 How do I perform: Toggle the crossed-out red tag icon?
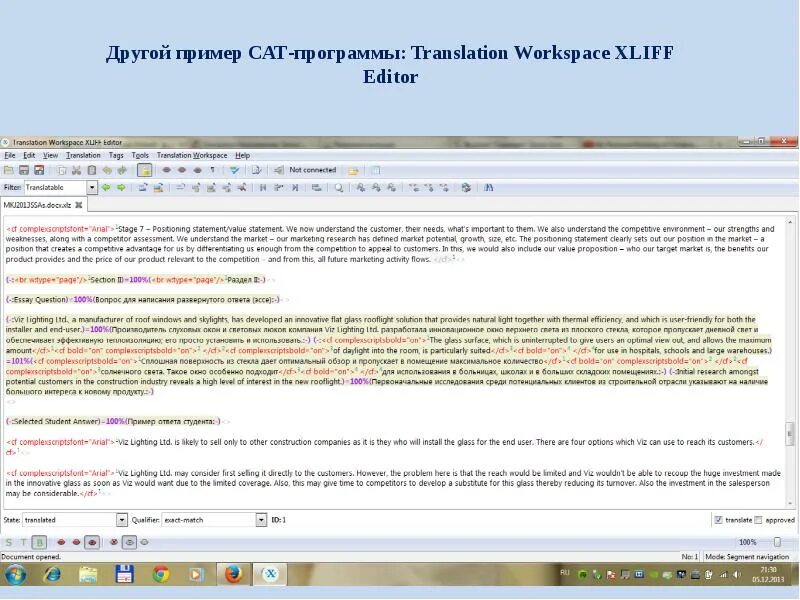pos(114,542)
